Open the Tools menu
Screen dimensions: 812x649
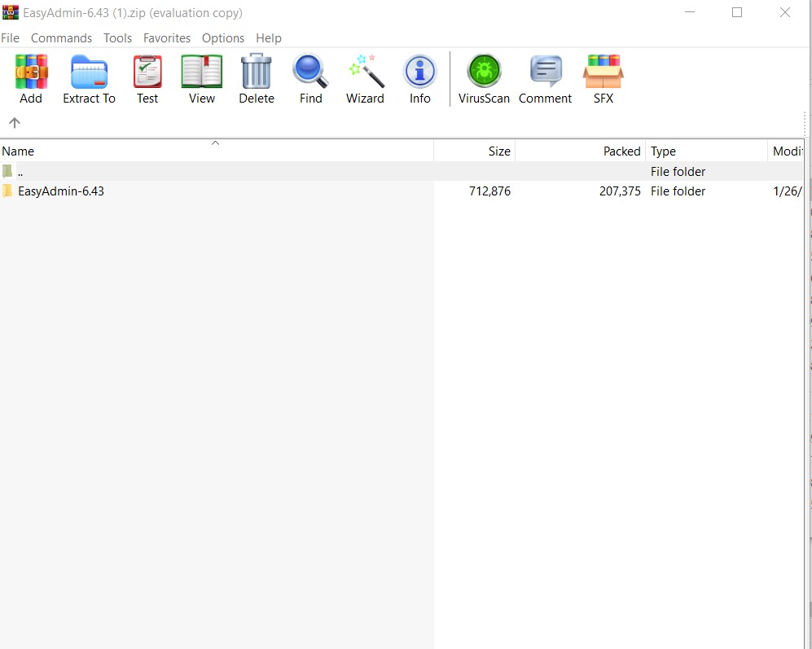coord(117,37)
